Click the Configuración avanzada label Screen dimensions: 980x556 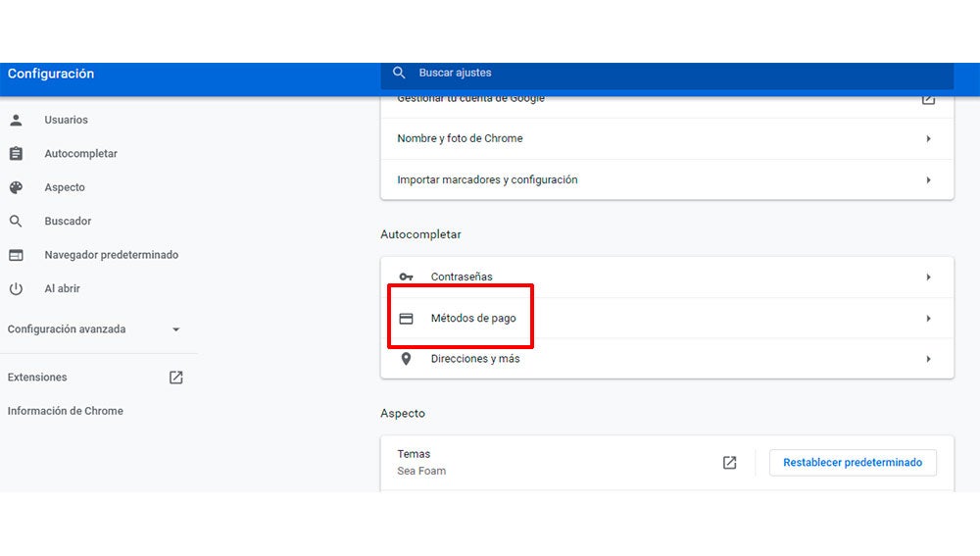pyautogui.click(x=67, y=329)
